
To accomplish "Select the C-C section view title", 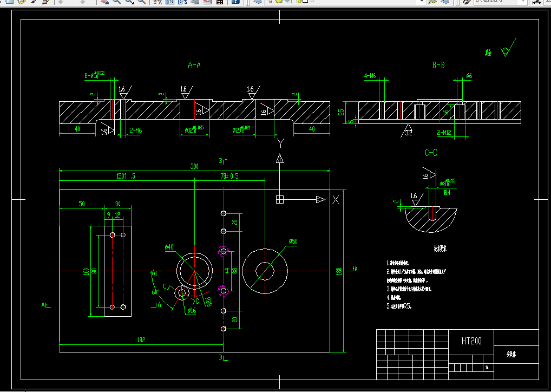I will click(x=431, y=153).
